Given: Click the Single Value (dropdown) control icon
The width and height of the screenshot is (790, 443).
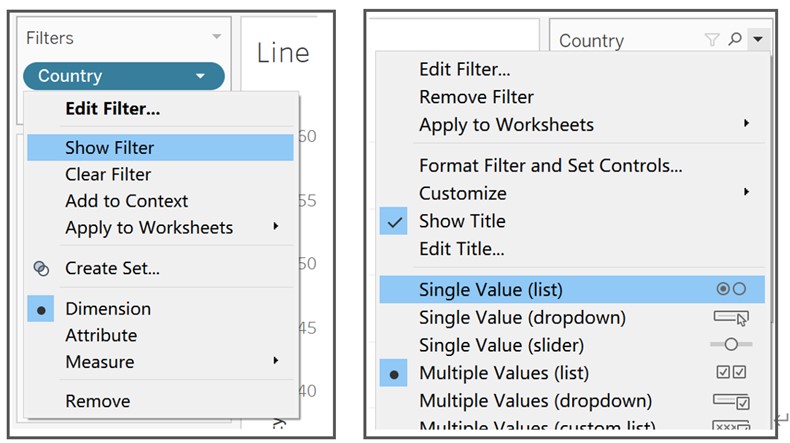Looking at the screenshot, I should click(x=731, y=317).
